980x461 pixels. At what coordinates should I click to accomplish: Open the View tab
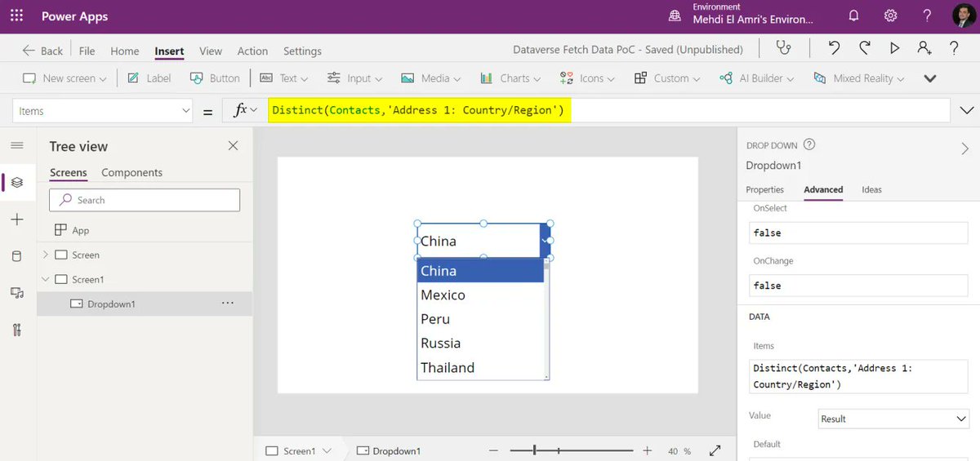(211, 51)
